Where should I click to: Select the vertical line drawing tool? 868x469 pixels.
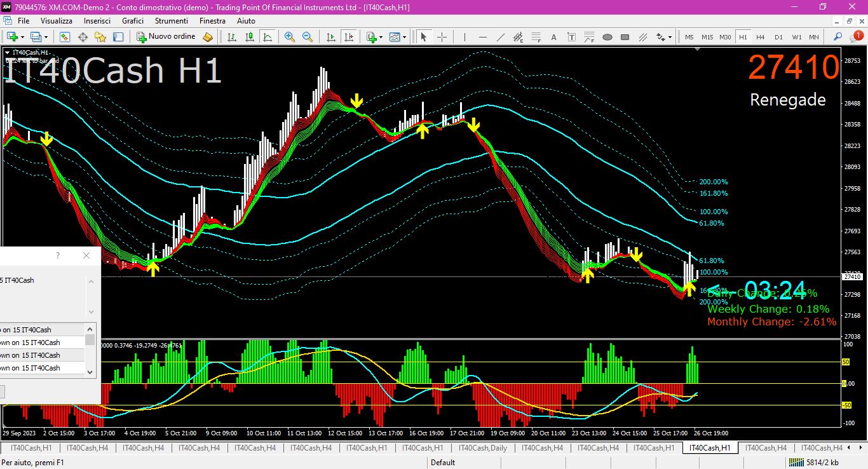[x=465, y=37]
